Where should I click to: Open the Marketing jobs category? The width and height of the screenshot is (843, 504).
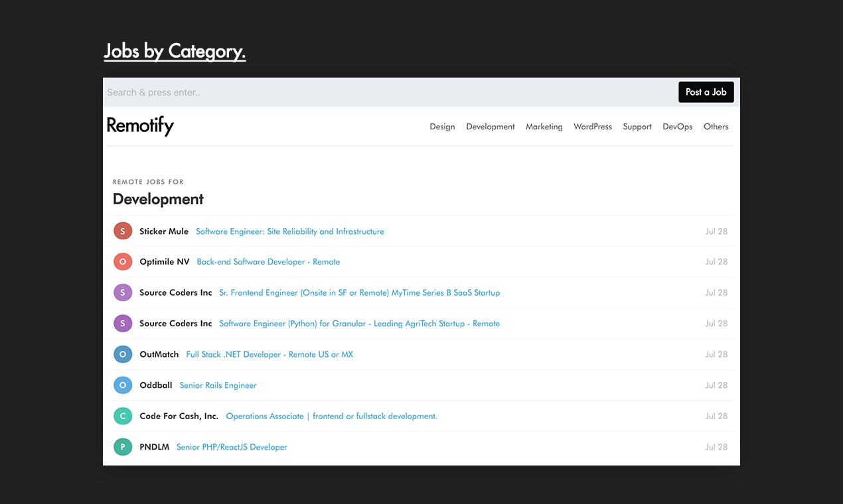click(544, 127)
